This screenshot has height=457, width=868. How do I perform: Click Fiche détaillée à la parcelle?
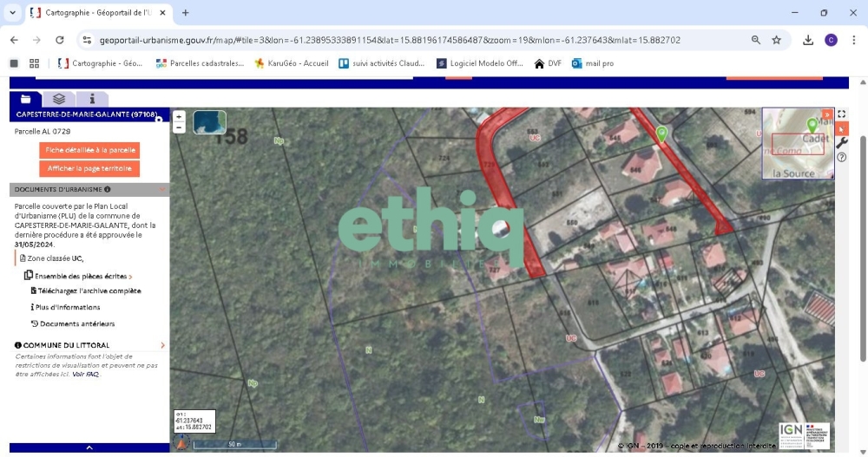pos(89,150)
